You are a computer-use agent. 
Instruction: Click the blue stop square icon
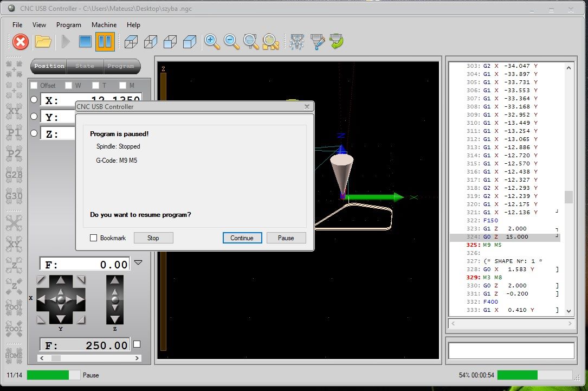pos(85,41)
